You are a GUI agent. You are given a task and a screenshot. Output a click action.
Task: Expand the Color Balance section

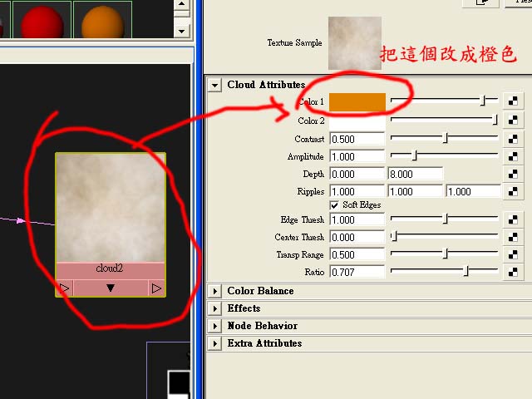coord(214,291)
